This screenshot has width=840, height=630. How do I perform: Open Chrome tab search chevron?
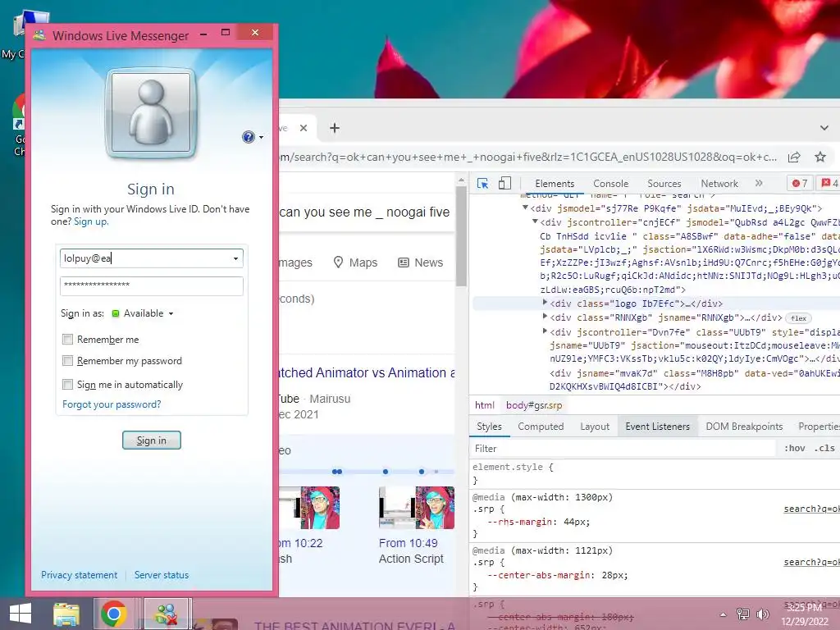[x=824, y=128]
